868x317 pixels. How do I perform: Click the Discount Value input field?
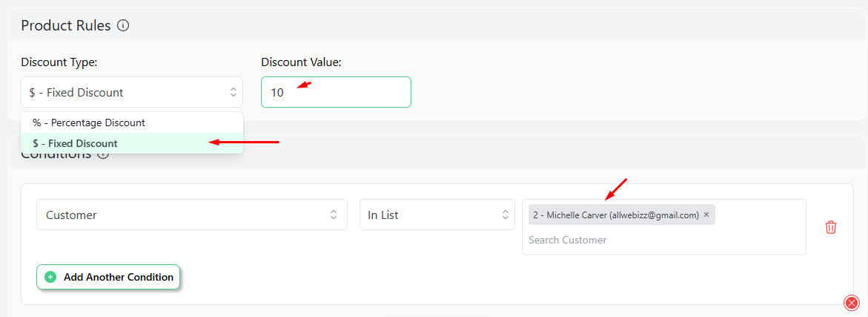pyautogui.click(x=336, y=92)
